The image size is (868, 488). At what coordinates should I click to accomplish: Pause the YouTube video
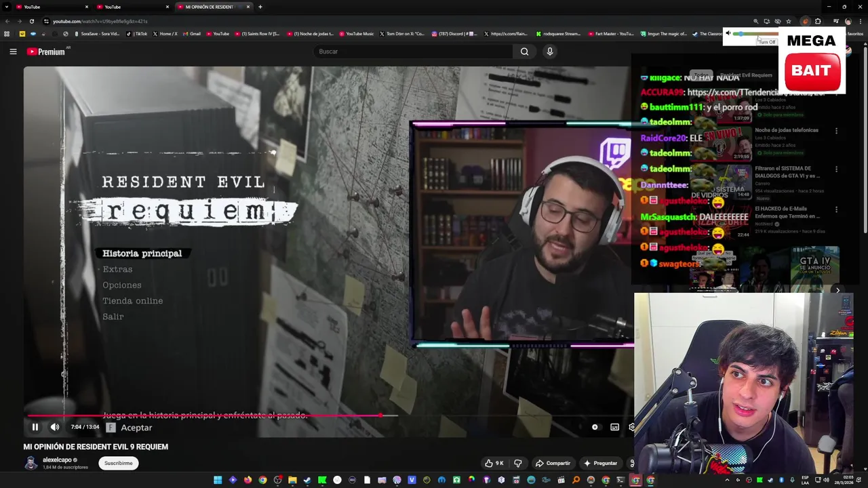(35, 427)
